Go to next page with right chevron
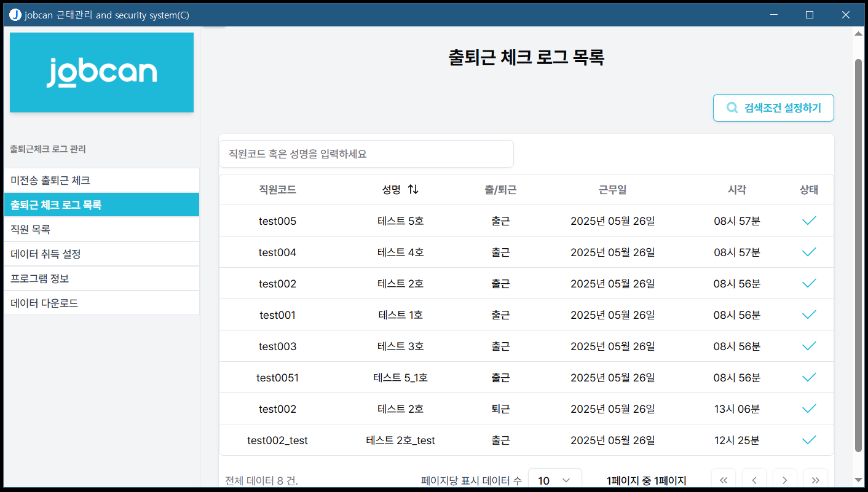The height and width of the screenshot is (492, 868). coord(784,480)
